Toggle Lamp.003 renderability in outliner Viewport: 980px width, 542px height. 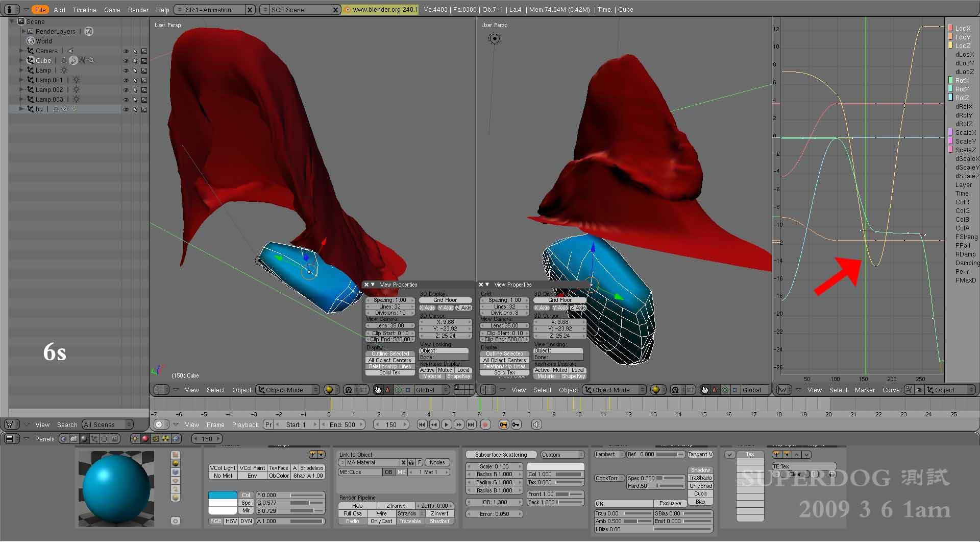tap(144, 100)
